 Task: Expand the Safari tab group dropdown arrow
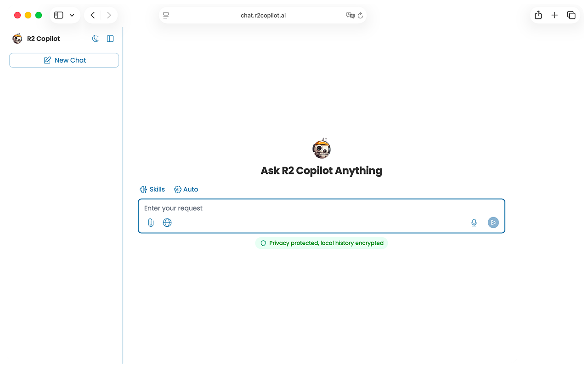(x=72, y=15)
